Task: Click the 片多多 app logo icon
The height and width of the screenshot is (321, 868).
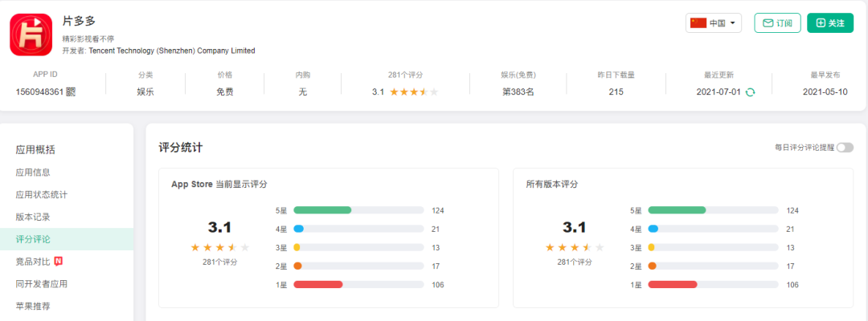Action: (x=31, y=35)
